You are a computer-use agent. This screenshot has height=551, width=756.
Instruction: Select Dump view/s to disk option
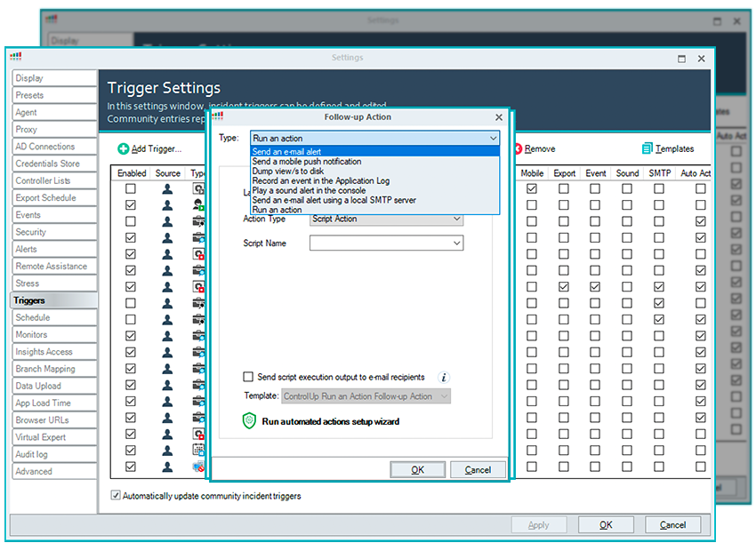[x=374, y=171]
